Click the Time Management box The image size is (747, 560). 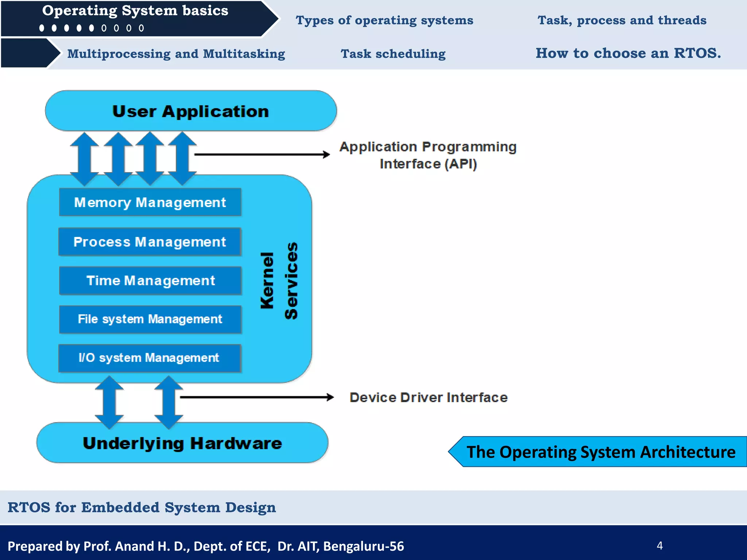pyautogui.click(x=150, y=280)
